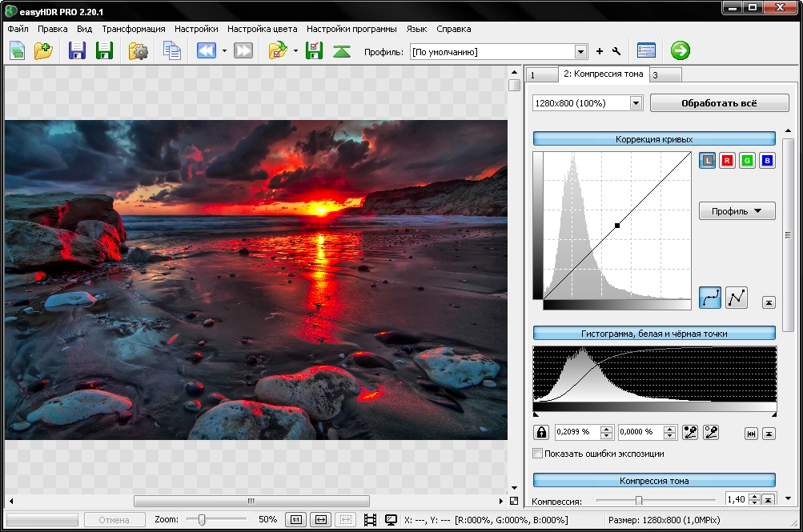Select the linear curve mode icon
Viewport: 803px width, 532px height.
pos(736,298)
